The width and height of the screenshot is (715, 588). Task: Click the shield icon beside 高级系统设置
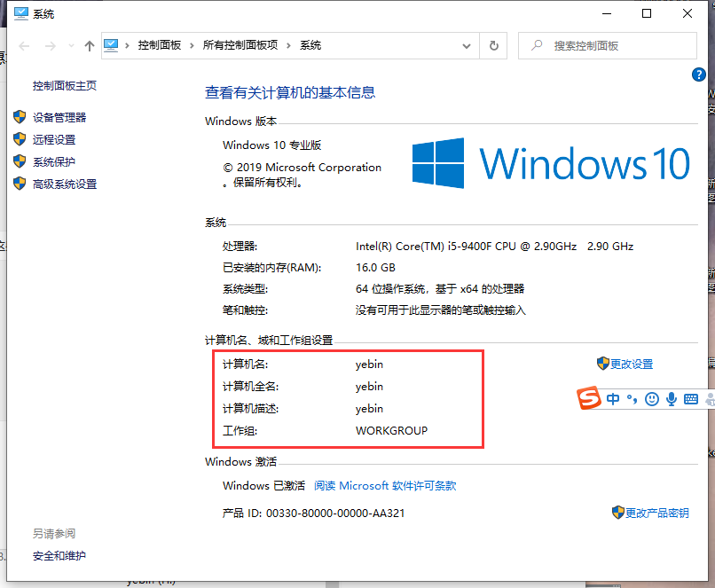[x=20, y=184]
